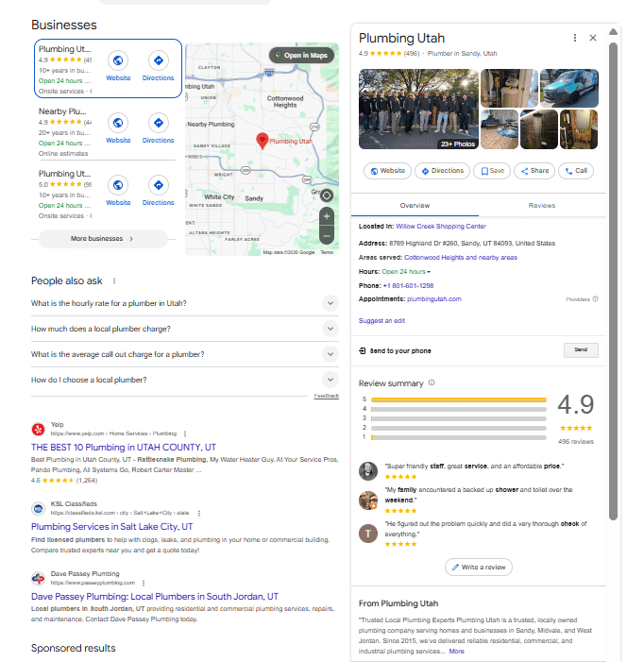Open in Maps button
Viewport: 644px width, 662px height.
tap(301, 56)
